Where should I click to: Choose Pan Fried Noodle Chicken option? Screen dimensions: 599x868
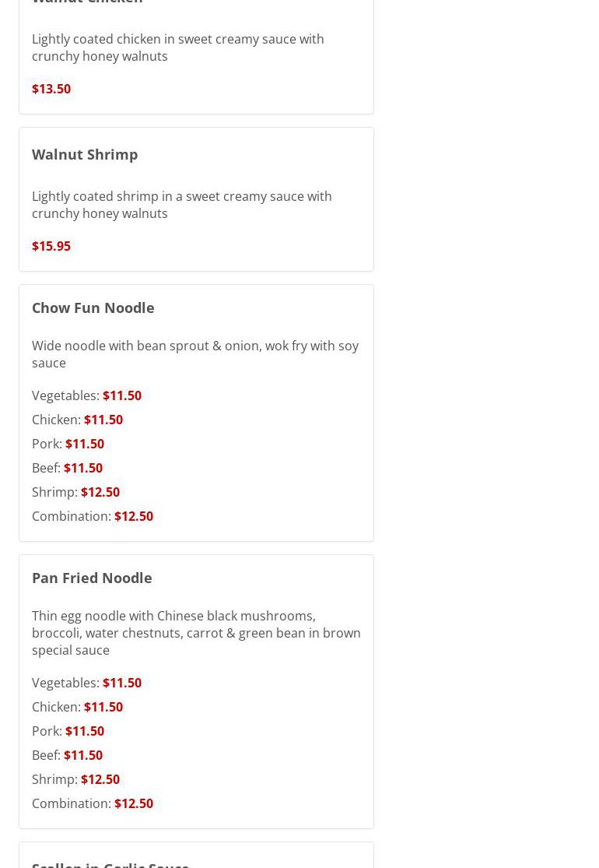(77, 707)
